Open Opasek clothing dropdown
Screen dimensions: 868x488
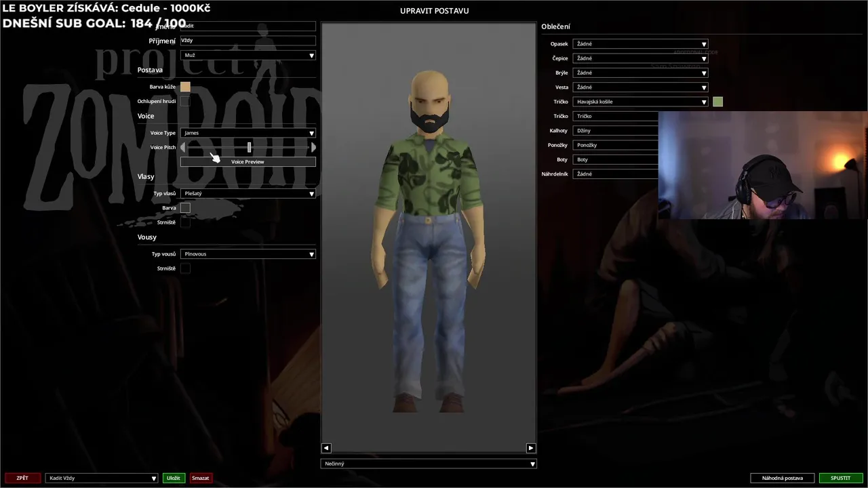coord(640,43)
